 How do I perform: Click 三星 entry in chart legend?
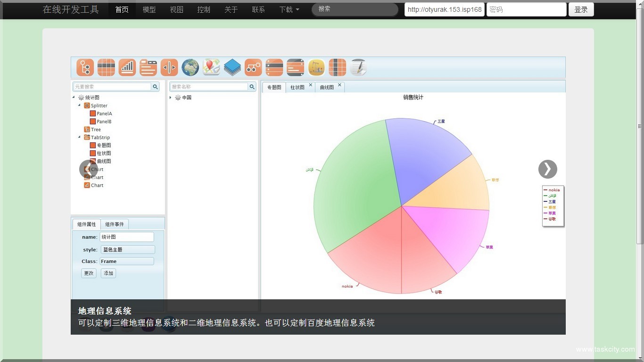point(550,202)
